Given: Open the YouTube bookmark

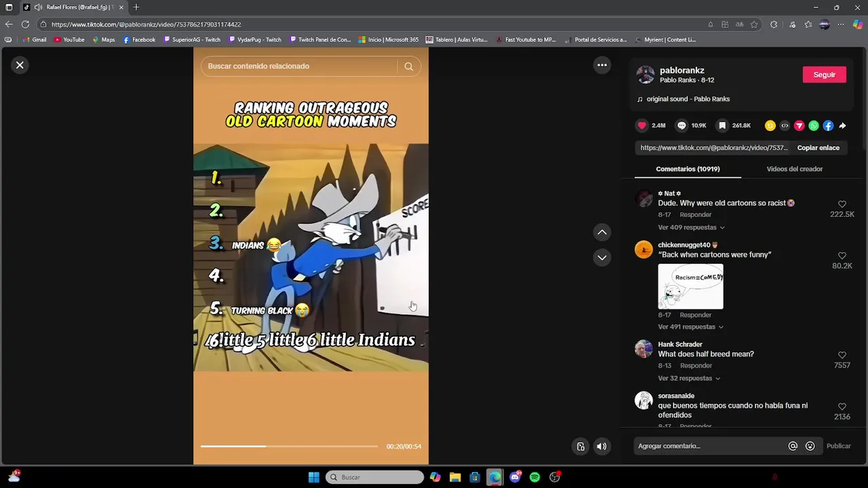Looking at the screenshot, I should pos(69,40).
